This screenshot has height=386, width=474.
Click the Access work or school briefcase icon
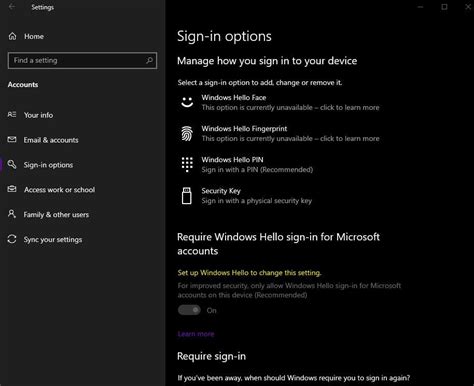(12, 189)
